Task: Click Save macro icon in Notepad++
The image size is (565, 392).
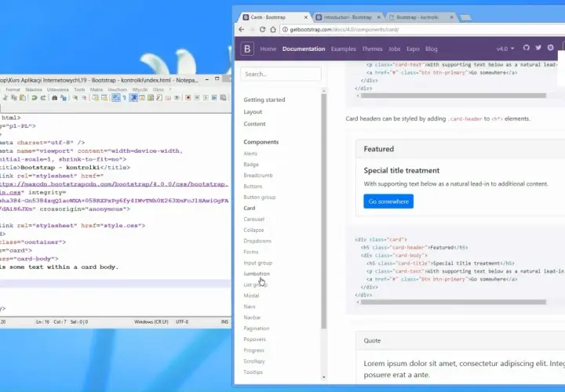Action: coord(223,97)
